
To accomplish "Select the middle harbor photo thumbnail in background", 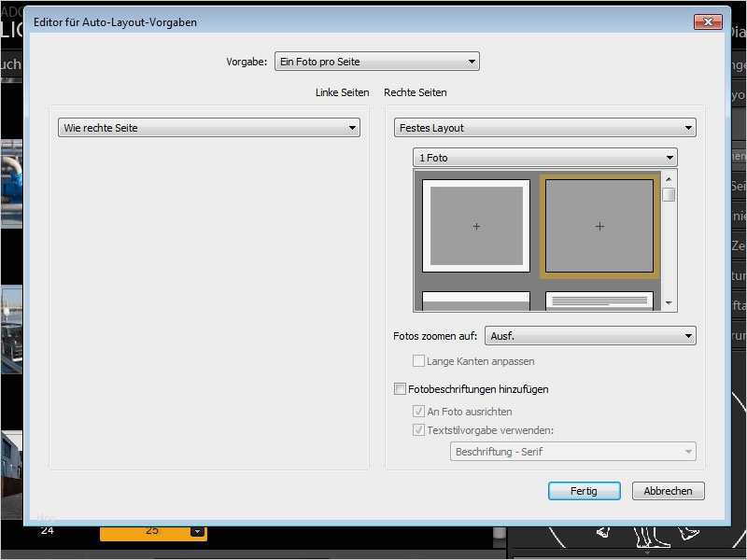I will tap(11, 329).
